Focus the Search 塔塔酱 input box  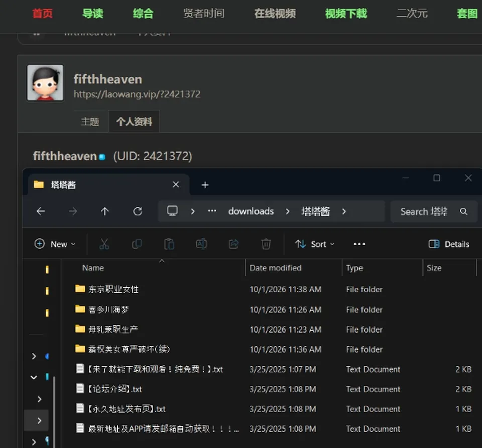[434, 211]
